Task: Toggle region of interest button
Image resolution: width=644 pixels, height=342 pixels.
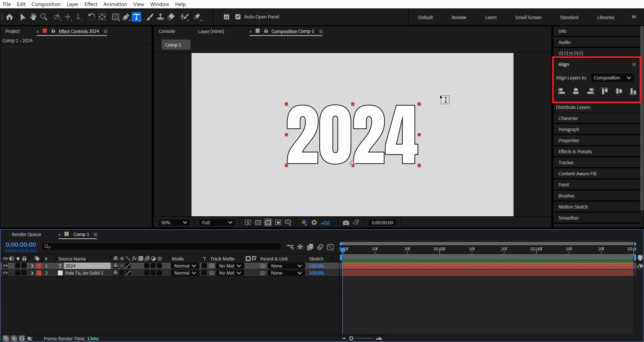Action: (x=278, y=223)
